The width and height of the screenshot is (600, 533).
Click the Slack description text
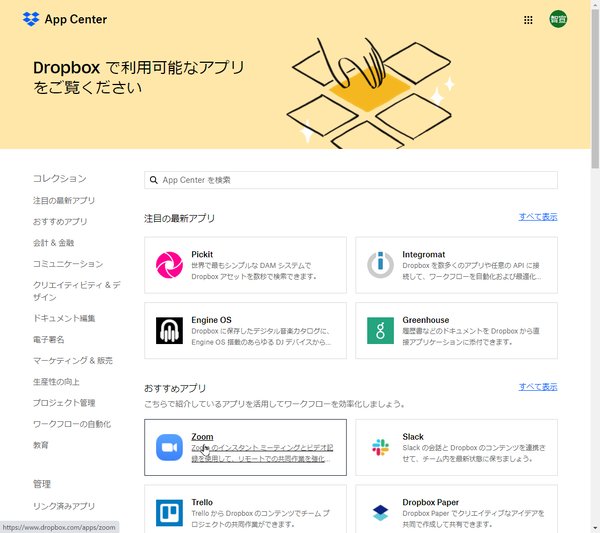pyautogui.click(x=474, y=453)
